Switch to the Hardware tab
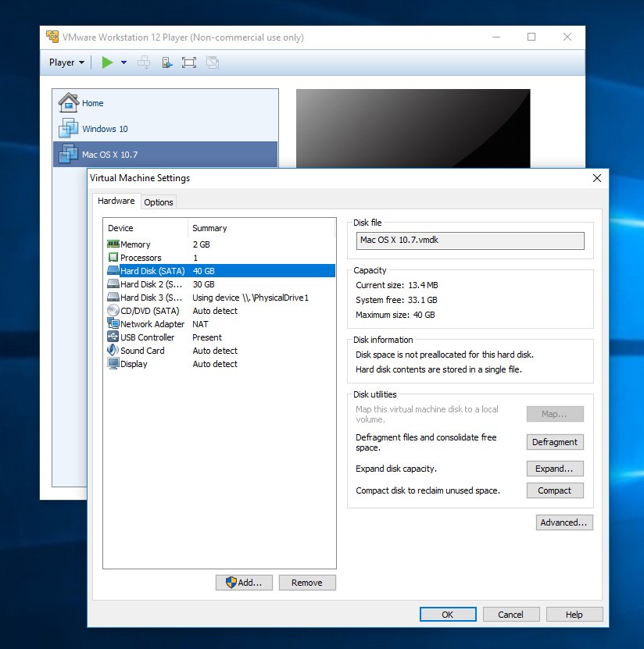 tap(116, 201)
